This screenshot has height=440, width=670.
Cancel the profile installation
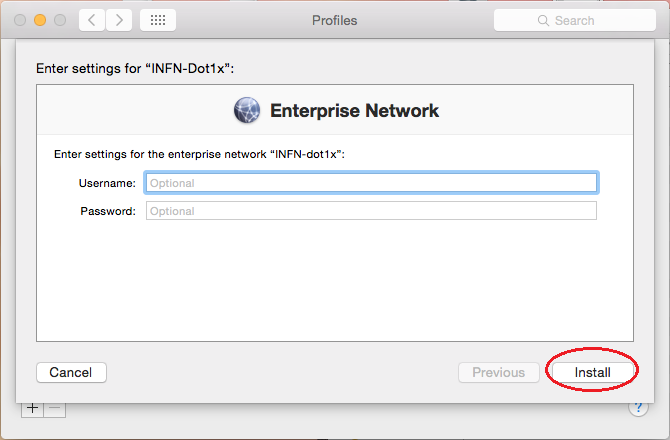(x=71, y=373)
